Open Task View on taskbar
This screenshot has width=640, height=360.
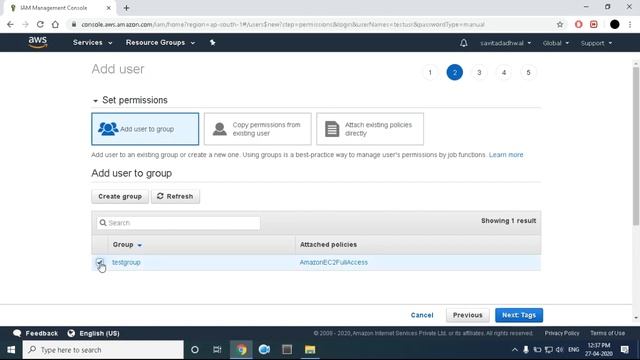[217, 350]
